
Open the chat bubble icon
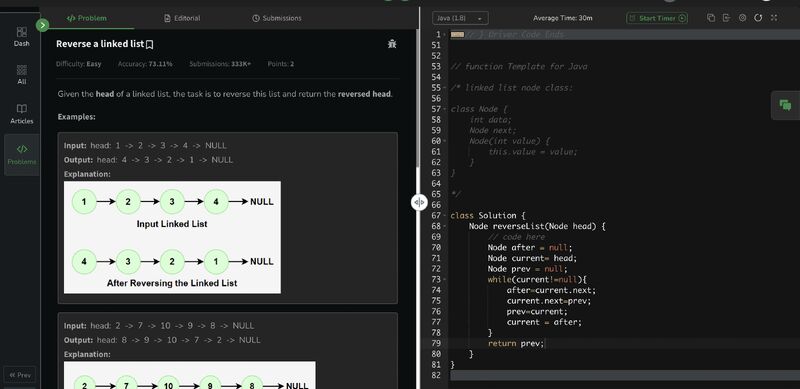click(785, 106)
